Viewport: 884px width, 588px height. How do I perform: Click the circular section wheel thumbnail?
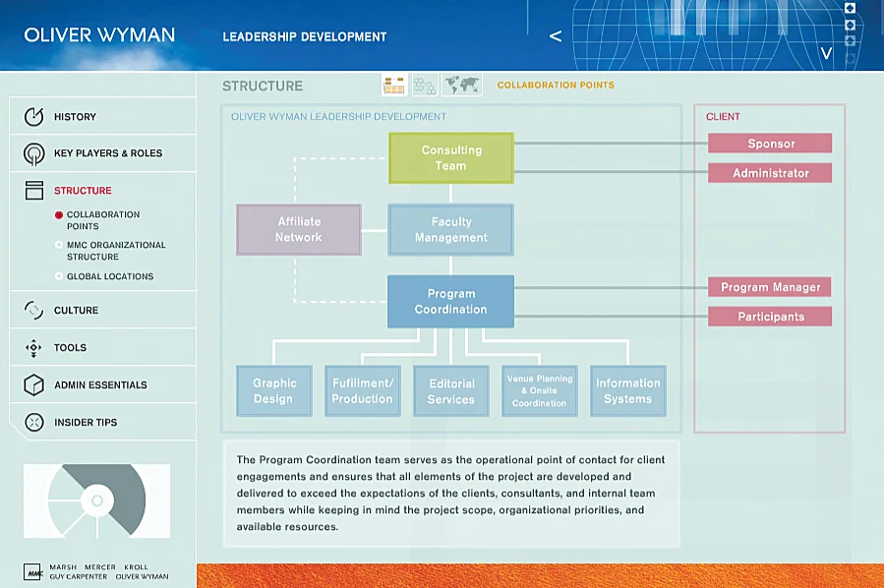coord(97,500)
